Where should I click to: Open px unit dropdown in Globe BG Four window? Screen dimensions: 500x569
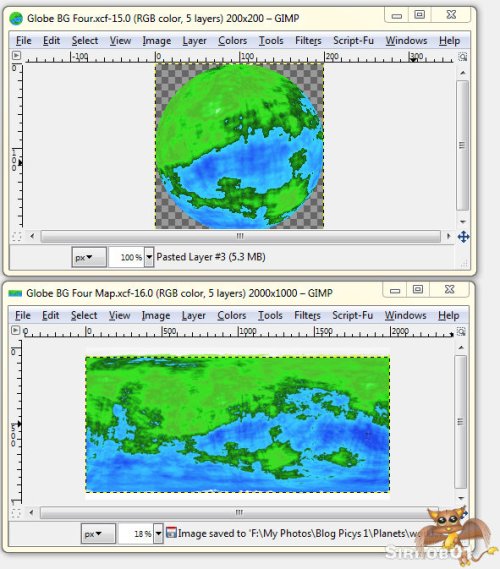(89, 257)
